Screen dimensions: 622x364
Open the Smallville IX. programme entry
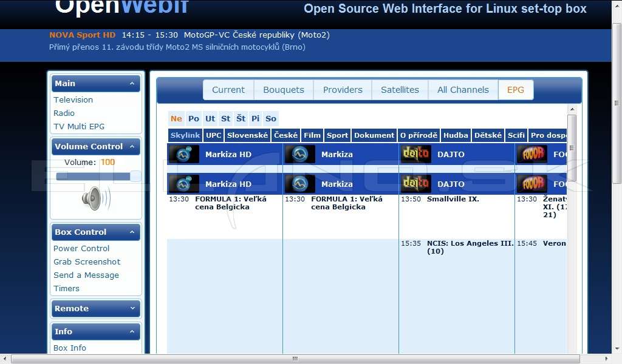[x=453, y=199]
